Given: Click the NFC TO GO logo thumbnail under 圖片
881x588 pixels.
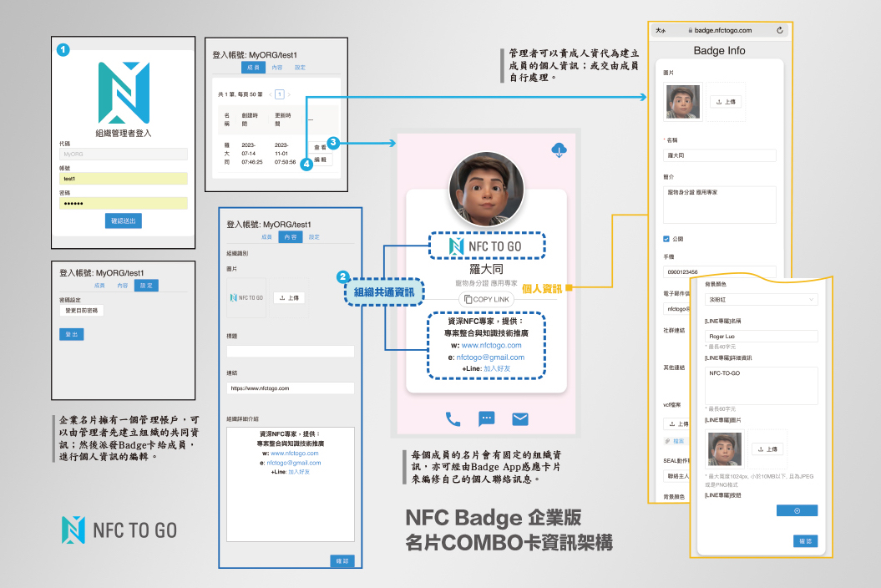Looking at the screenshot, I should (x=246, y=298).
